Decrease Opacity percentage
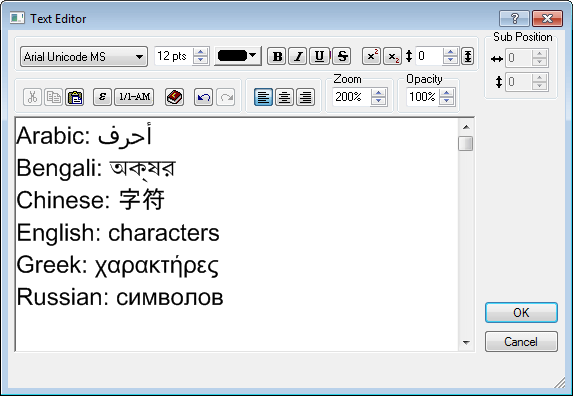573x396 pixels. coord(447,102)
